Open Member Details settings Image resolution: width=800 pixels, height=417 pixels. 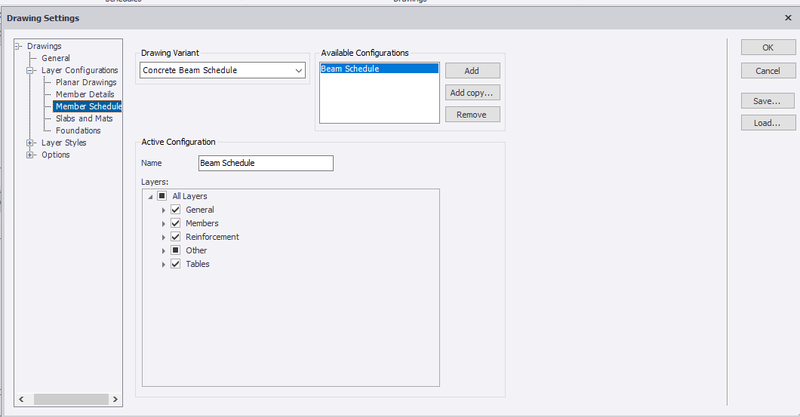(85, 94)
